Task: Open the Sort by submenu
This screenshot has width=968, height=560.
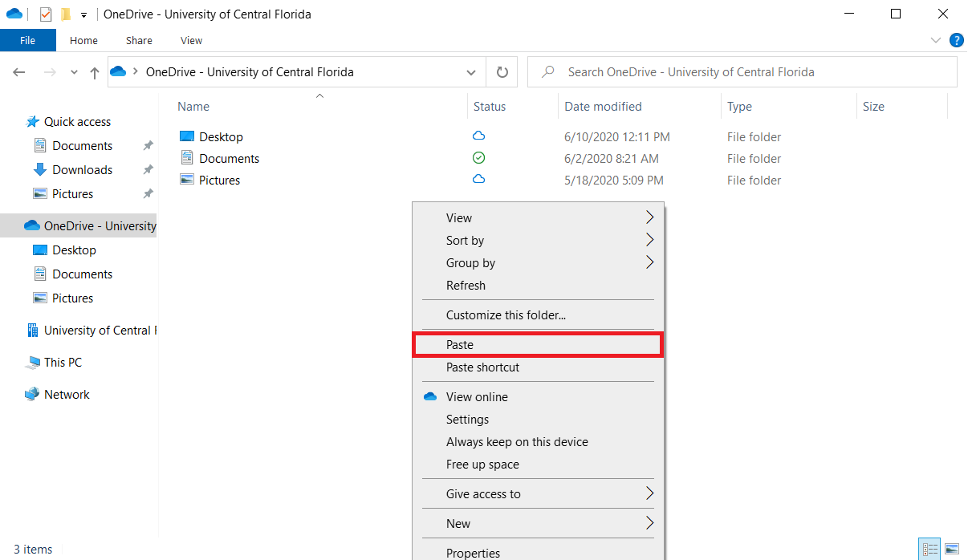Action: [539, 241]
